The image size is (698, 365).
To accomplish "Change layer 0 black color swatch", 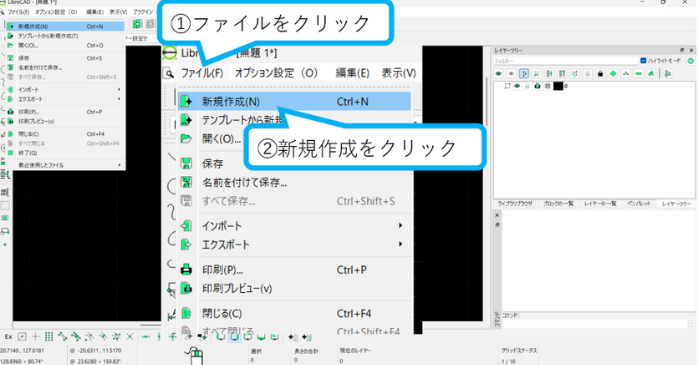I will click(558, 86).
